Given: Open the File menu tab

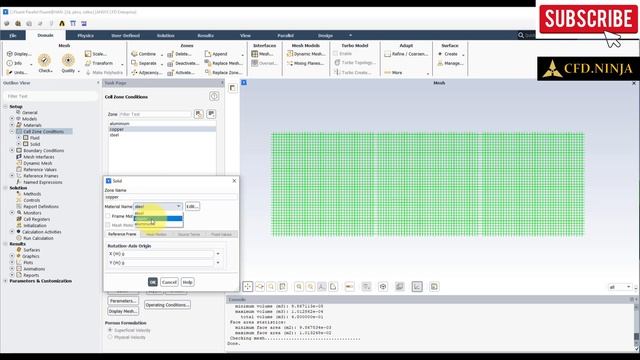Looking at the screenshot, I should 13,36.
